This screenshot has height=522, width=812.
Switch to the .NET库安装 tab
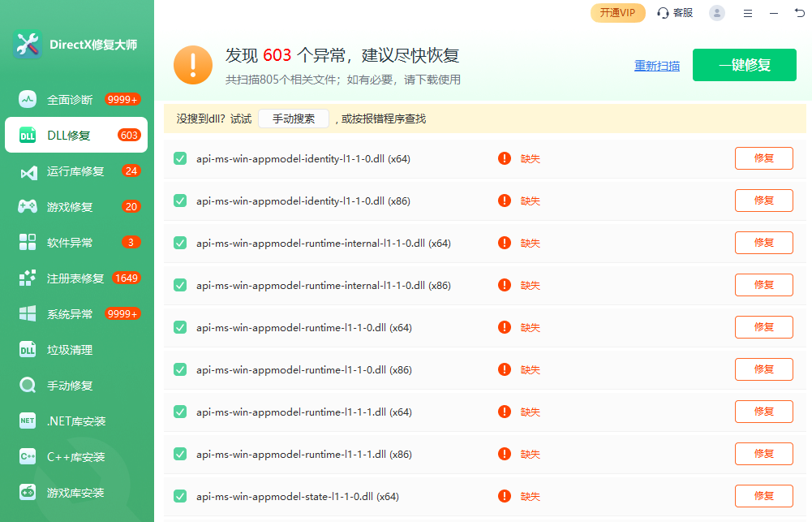[x=75, y=421]
